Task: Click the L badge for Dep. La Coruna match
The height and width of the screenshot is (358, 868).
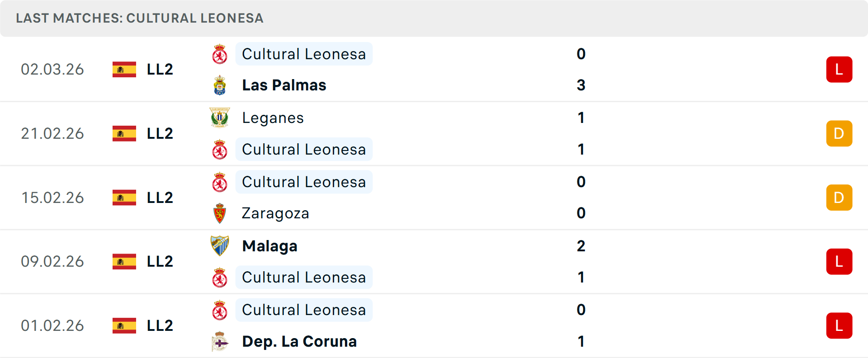Action: (x=839, y=325)
